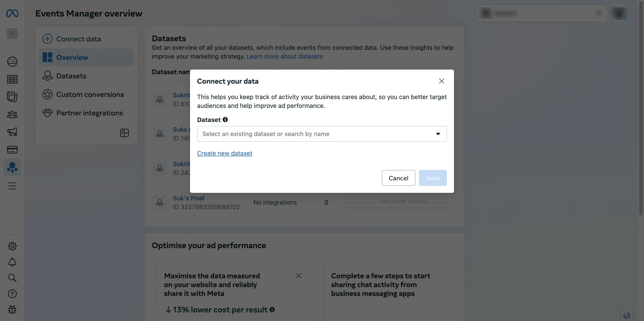Select the Datasets icon in left panel
The width and height of the screenshot is (644, 321).
[47, 76]
